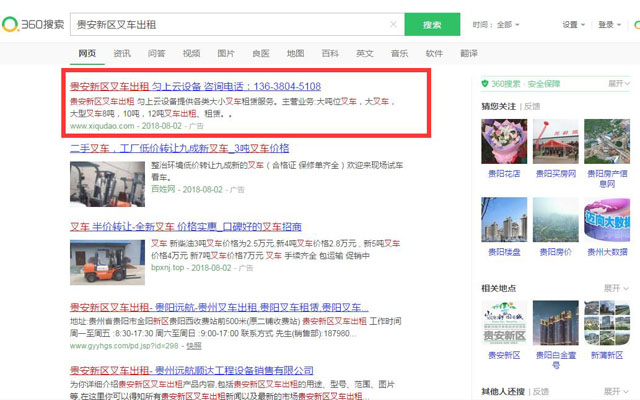Click the 贵阳楼盘 caption link
The height and width of the screenshot is (400, 640).
(504, 252)
